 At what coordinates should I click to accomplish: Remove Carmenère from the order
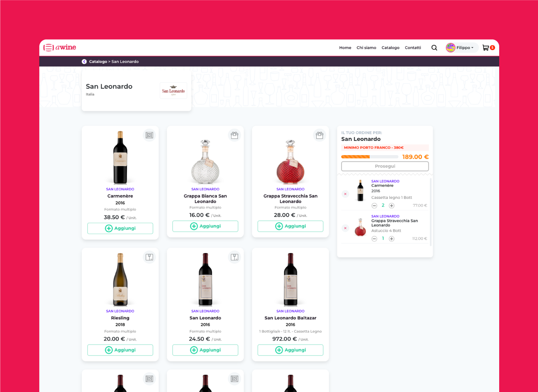345,194
